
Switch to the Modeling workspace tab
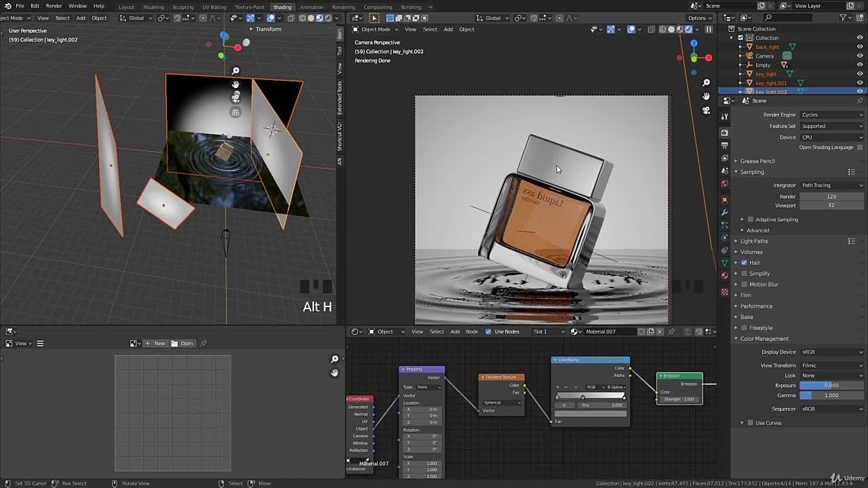[153, 7]
